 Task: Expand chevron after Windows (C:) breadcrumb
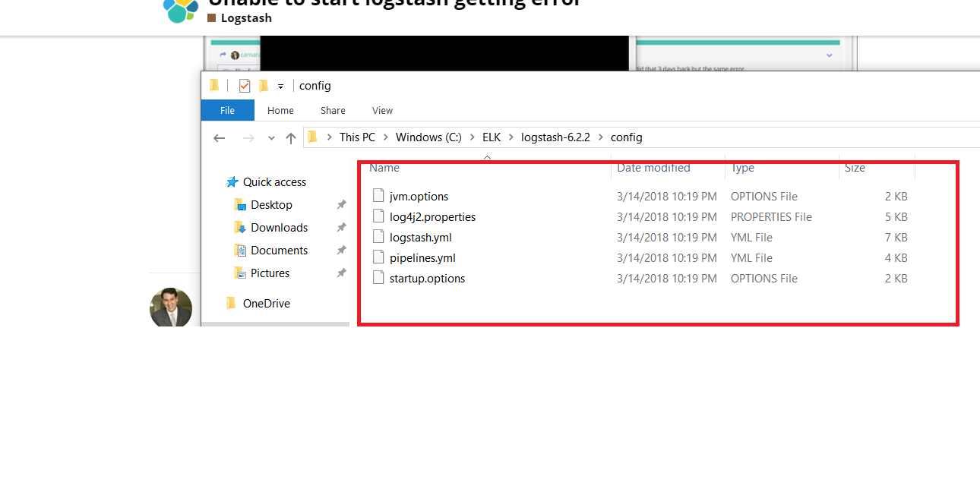(x=473, y=137)
